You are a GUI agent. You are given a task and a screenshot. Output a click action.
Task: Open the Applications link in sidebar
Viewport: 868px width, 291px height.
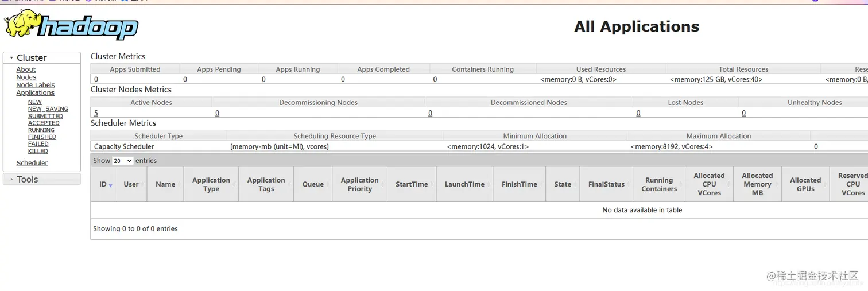pos(35,92)
